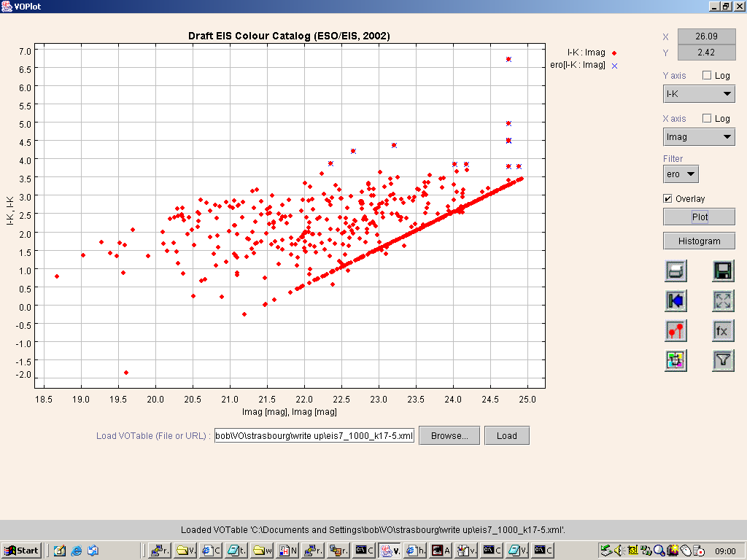Open the Y axis I-K dropdown

[699, 94]
